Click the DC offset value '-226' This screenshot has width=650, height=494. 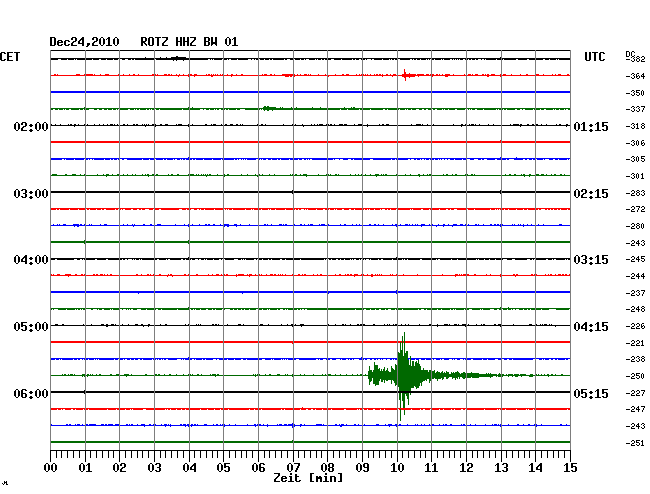[635, 326]
